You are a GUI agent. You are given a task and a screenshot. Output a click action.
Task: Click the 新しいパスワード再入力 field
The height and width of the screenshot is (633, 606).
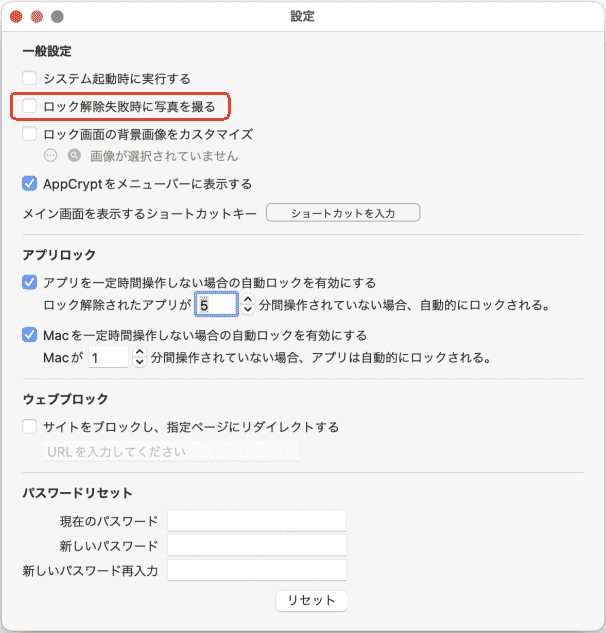(256, 570)
